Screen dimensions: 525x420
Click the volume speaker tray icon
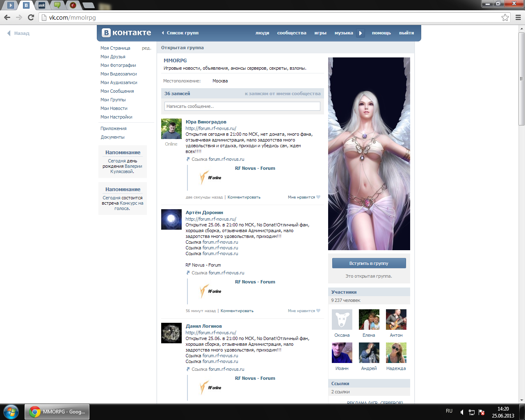462,412
